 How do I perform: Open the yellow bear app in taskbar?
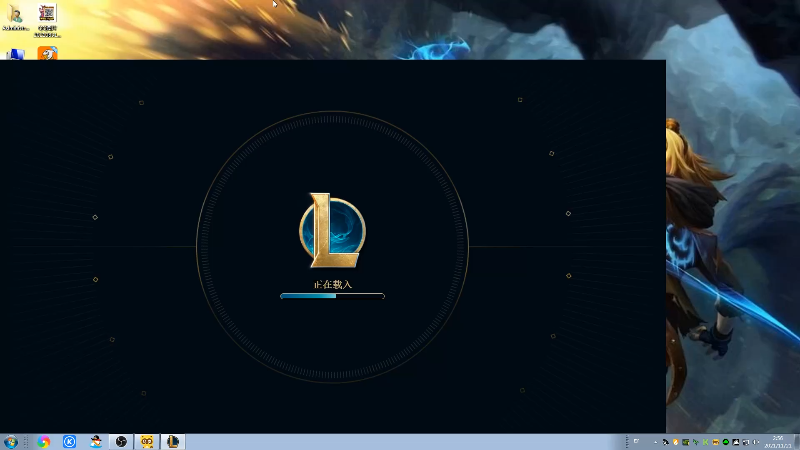147,441
